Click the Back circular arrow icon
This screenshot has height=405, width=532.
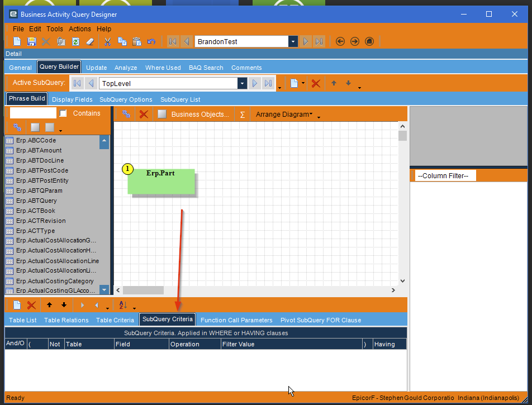(340, 41)
